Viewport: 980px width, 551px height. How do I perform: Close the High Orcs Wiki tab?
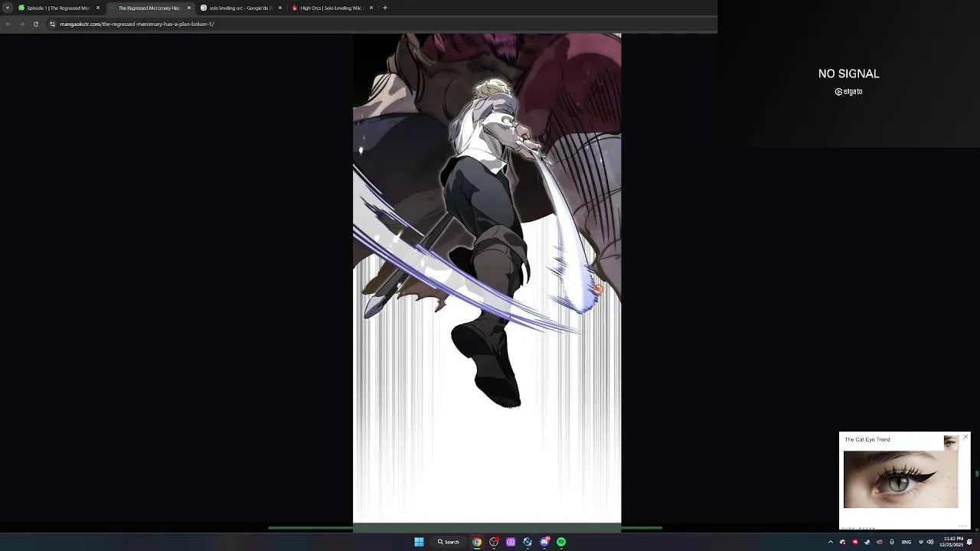click(x=371, y=8)
